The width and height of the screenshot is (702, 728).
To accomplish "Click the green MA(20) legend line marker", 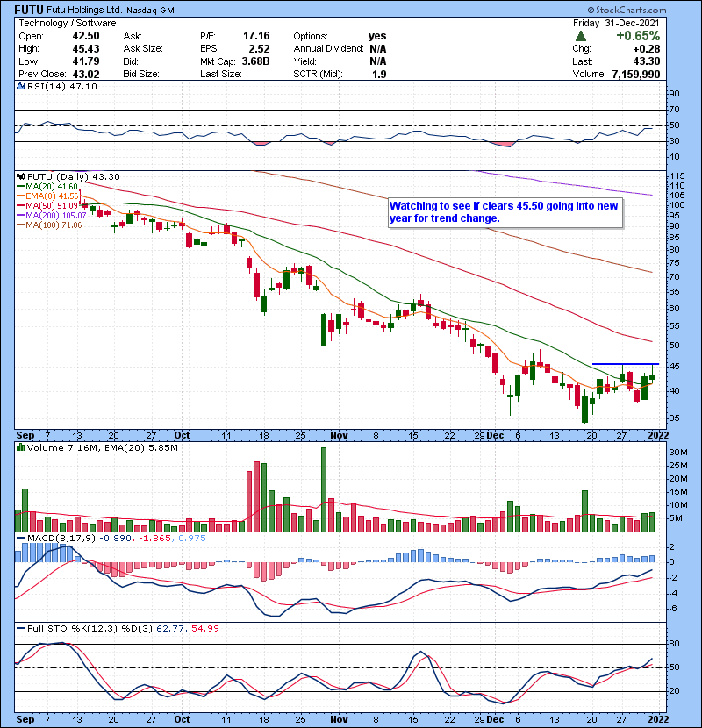I will (21, 186).
